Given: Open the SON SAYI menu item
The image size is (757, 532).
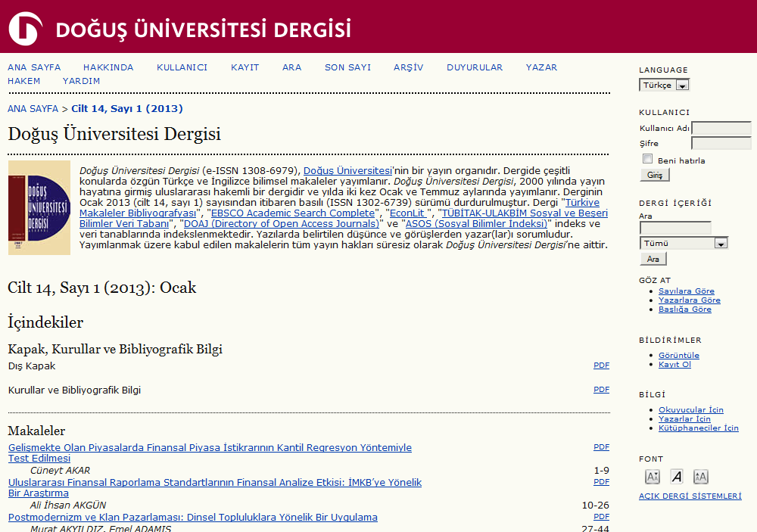Looking at the screenshot, I should click(347, 67).
